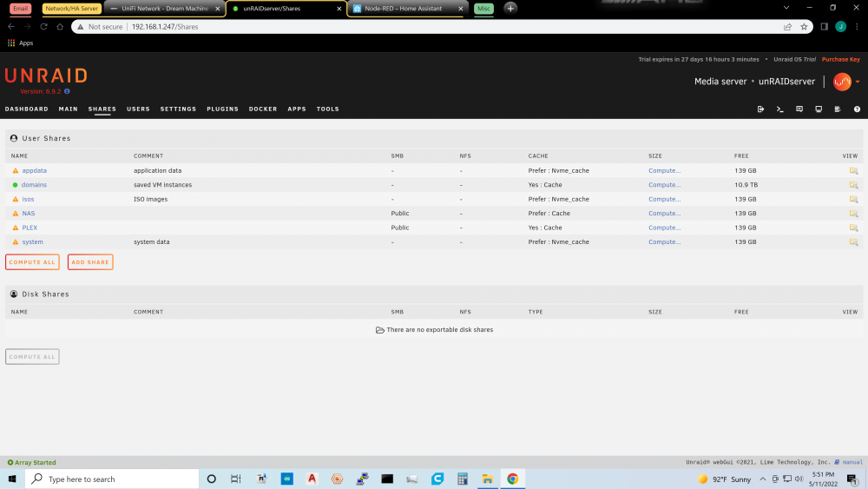Open the Tools menu

point(328,109)
